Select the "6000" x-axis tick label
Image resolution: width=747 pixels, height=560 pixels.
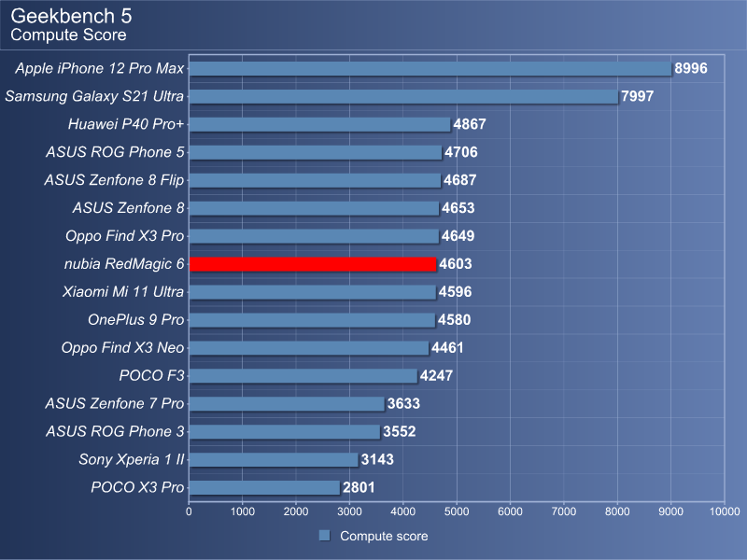510,511
